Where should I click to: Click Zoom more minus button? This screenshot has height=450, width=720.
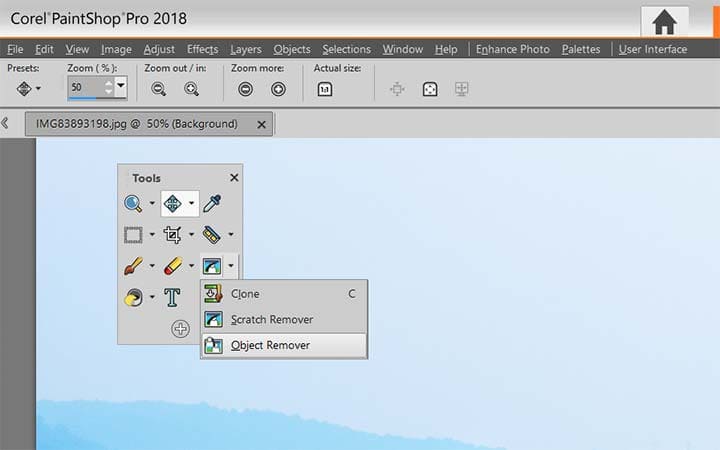click(245, 89)
